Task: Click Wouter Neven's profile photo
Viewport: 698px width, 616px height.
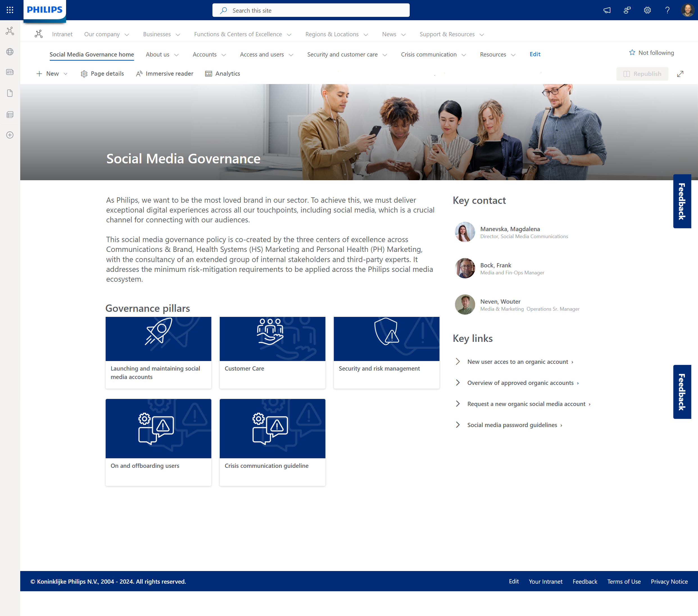Action: [465, 304]
